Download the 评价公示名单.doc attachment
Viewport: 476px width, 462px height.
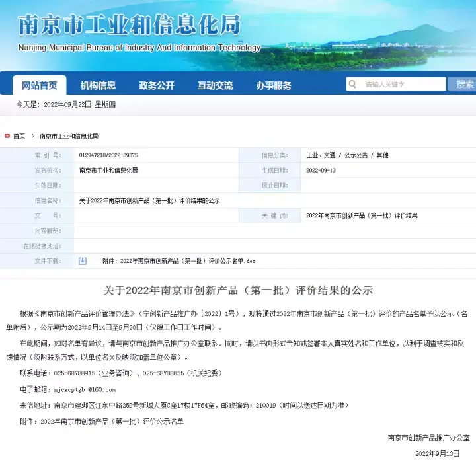pyautogui.click(x=178, y=262)
